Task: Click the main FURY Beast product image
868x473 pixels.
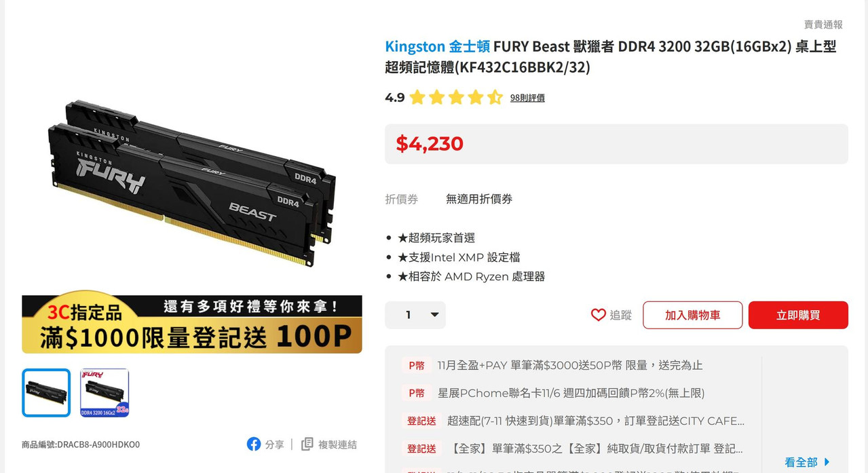Action: pos(192,183)
